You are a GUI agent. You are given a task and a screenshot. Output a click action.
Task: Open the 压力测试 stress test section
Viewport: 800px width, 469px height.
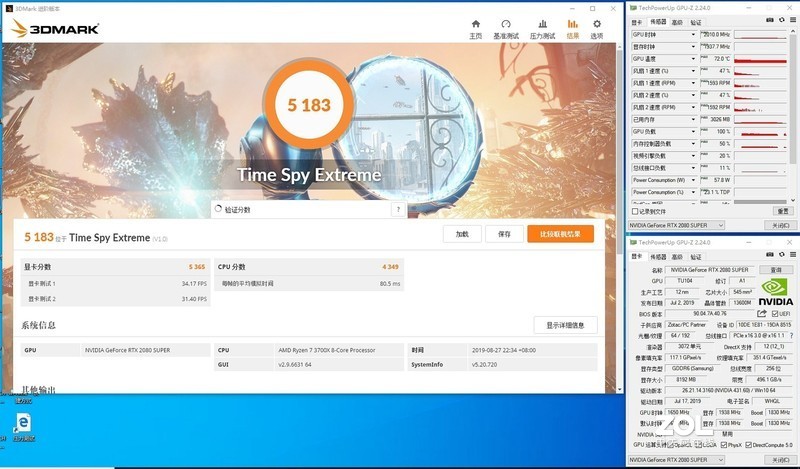point(542,29)
